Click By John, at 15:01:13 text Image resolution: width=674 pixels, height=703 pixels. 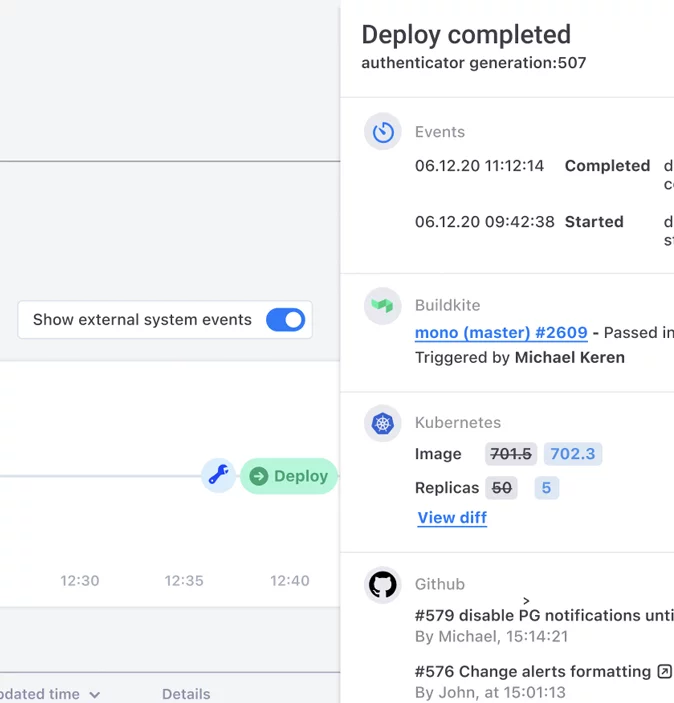tap(490, 693)
